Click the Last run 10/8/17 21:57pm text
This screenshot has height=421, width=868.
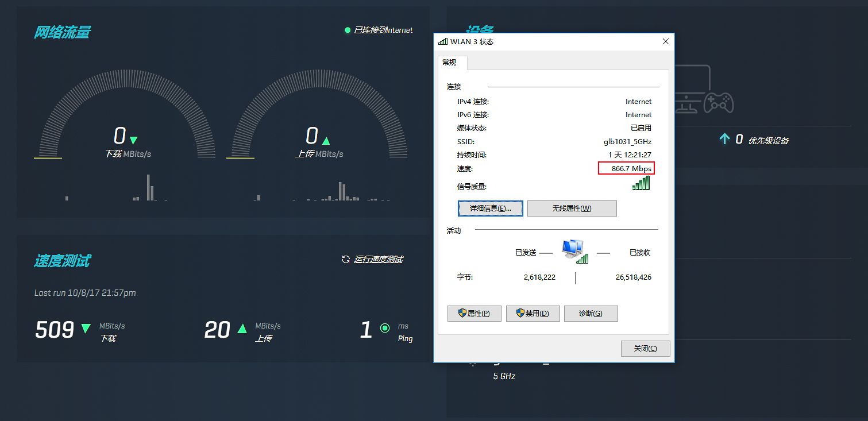click(x=85, y=293)
